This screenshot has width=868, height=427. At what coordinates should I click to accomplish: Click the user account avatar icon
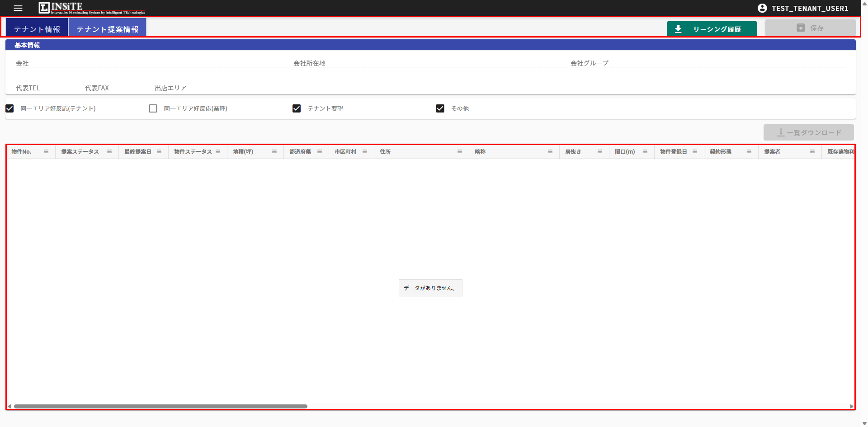tap(762, 8)
